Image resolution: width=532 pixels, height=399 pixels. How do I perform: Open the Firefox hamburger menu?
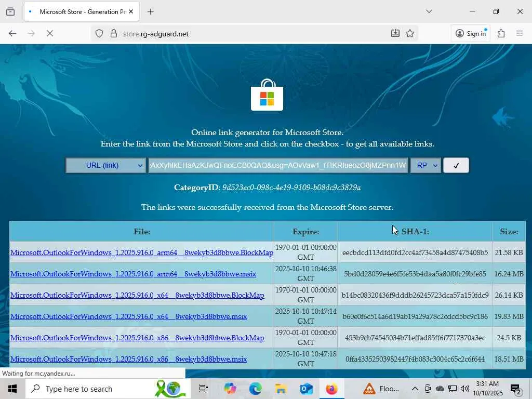tap(520, 33)
